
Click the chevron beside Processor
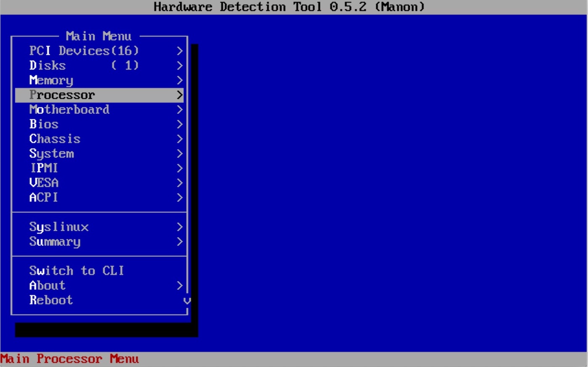point(179,95)
